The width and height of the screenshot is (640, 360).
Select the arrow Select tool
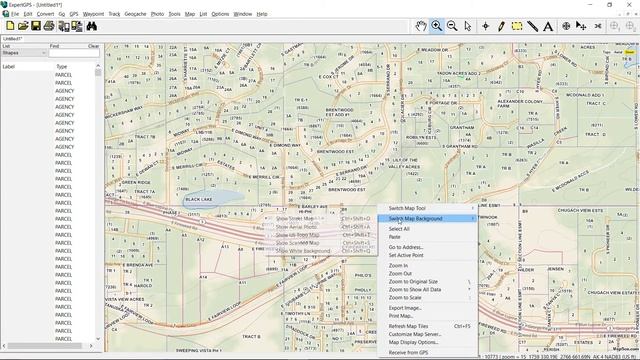point(468,26)
